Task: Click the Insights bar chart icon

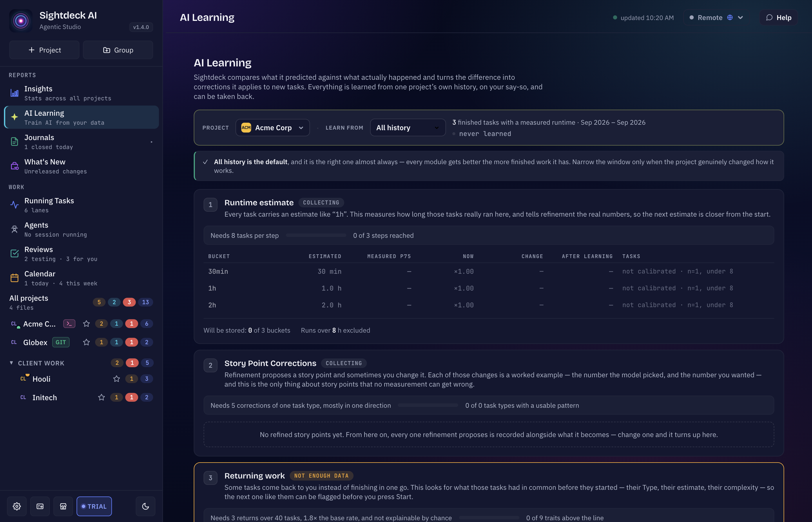Action: tap(14, 93)
